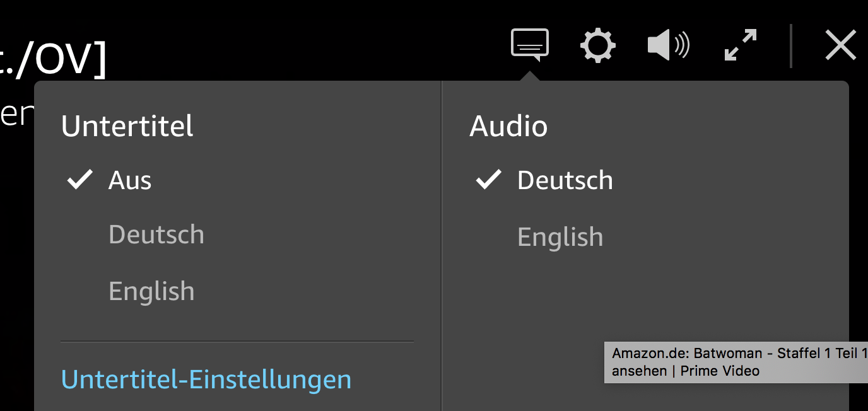Viewport: 868px width, 411px height.
Task: Open the subtitles and audio menu icon
Action: [530, 45]
